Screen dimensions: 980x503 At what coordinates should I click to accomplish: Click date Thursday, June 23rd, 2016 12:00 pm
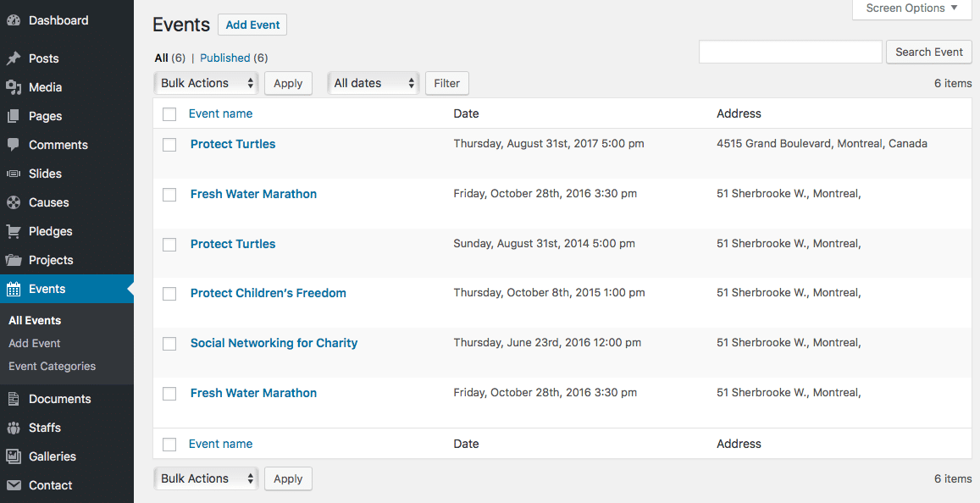tap(547, 342)
